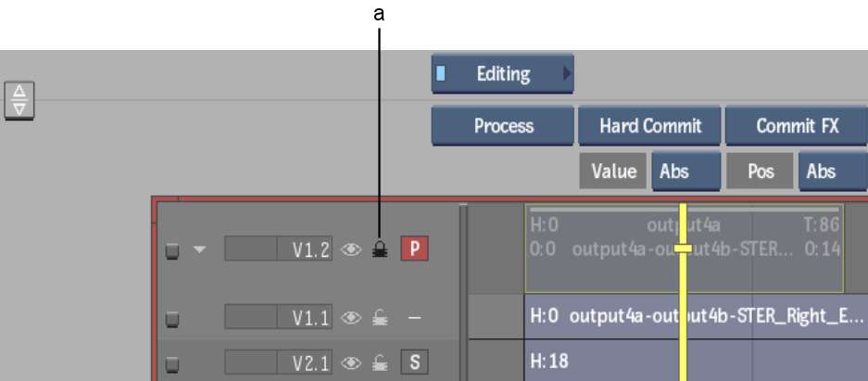Click the Process button
Screen dimensions: 868x381
pos(503,126)
